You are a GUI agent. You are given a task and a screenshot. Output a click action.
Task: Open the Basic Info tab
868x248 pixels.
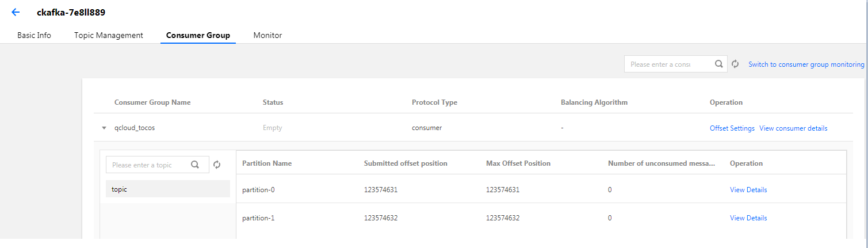coord(34,35)
